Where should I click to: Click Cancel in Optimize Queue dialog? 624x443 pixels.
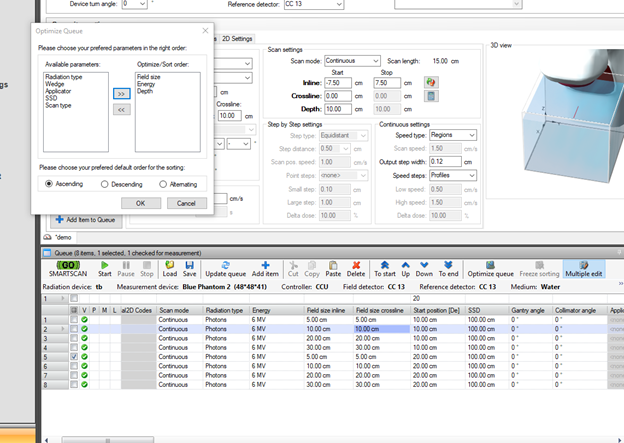[186, 203]
